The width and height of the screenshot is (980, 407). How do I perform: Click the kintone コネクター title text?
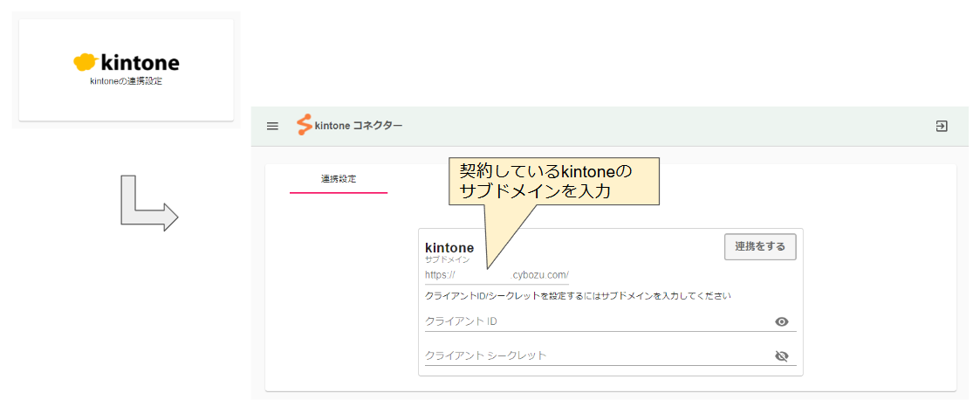pyautogui.click(x=359, y=126)
